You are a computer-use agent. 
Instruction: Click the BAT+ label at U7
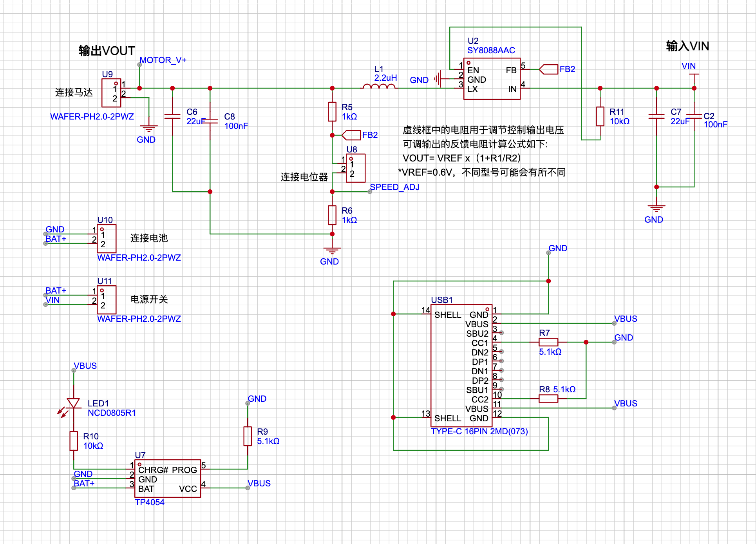84,483
